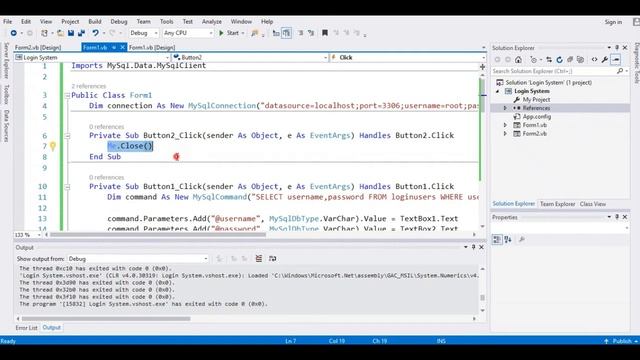
Task: Click the Categorized view button in Properties
Action: (497, 240)
